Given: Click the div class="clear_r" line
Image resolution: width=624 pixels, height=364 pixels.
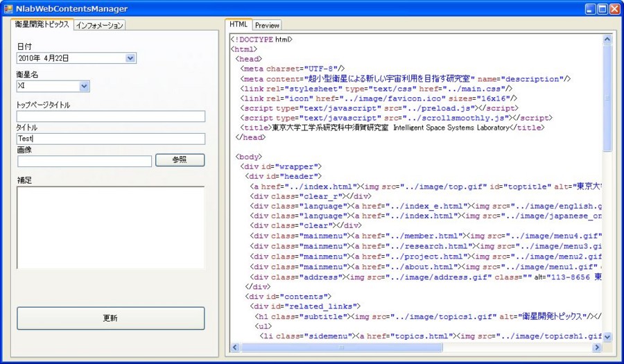Looking at the screenshot, I should coord(311,196).
